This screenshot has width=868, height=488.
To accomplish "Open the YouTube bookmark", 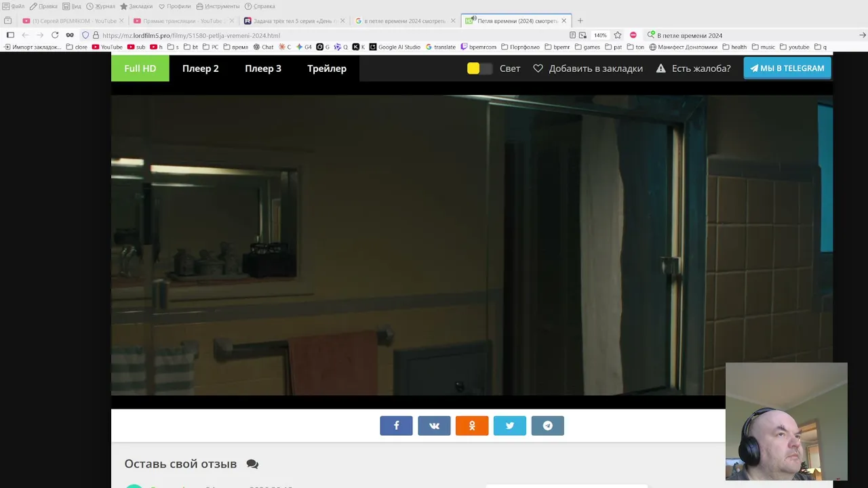I will pos(107,47).
